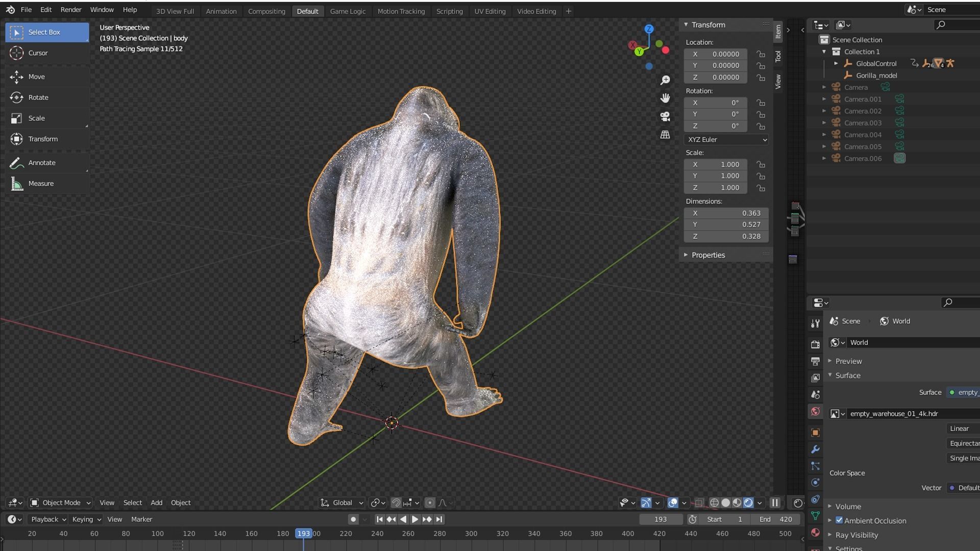Open the Render properties tab icon

[x=815, y=345]
